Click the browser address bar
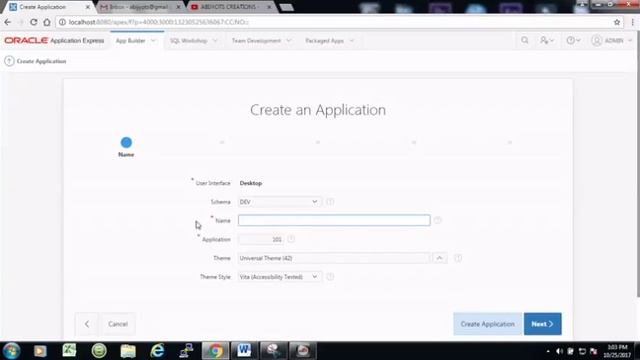The image size is (640, 360). (334, 22)
